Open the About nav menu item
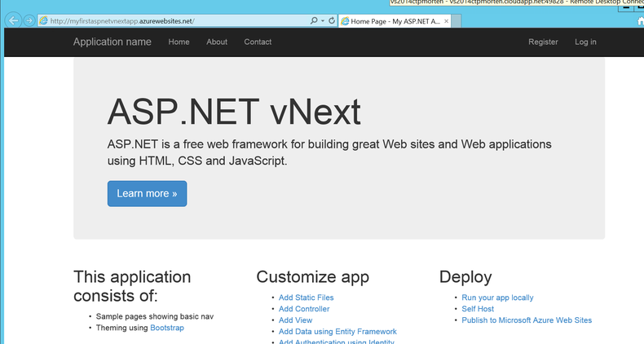 217,42
